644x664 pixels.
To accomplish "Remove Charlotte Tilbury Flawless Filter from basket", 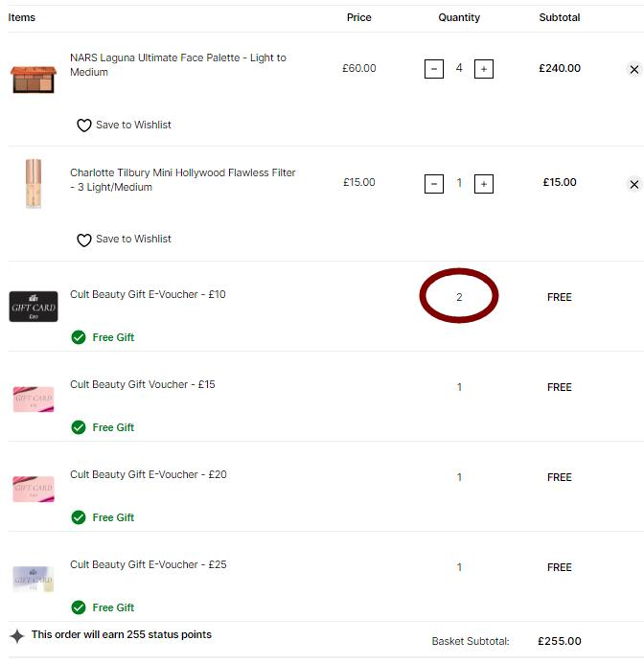I will click(x=633, y=184).
